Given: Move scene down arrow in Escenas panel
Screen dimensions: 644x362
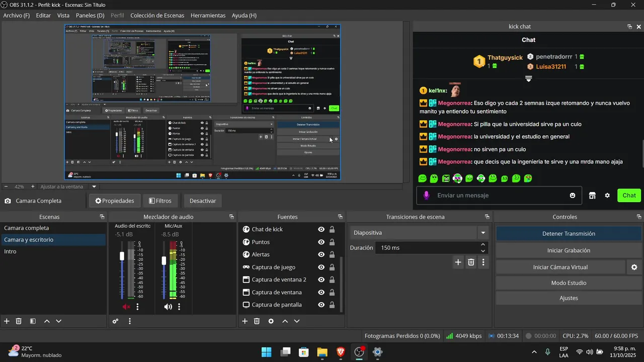Looking at the screenshot, I should click(x=59, y=321).
